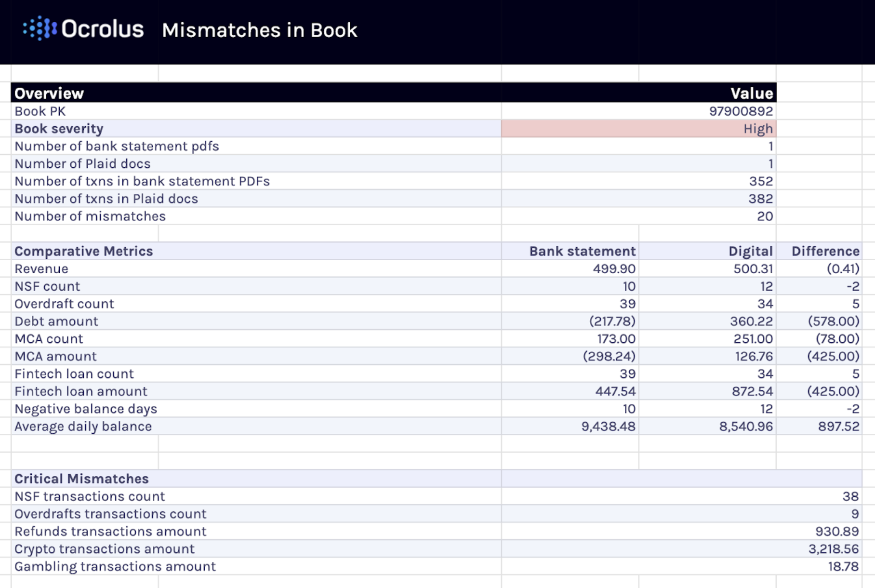Viewport: 875px width, 588px height.
Task: Click MCA amount digital 126.76
Action: (754, 356)
